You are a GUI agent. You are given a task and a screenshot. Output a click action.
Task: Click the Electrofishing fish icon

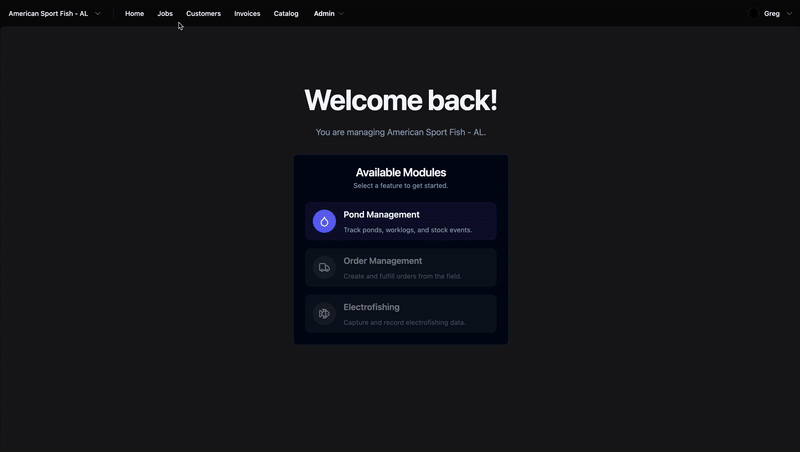click(324, 314)
